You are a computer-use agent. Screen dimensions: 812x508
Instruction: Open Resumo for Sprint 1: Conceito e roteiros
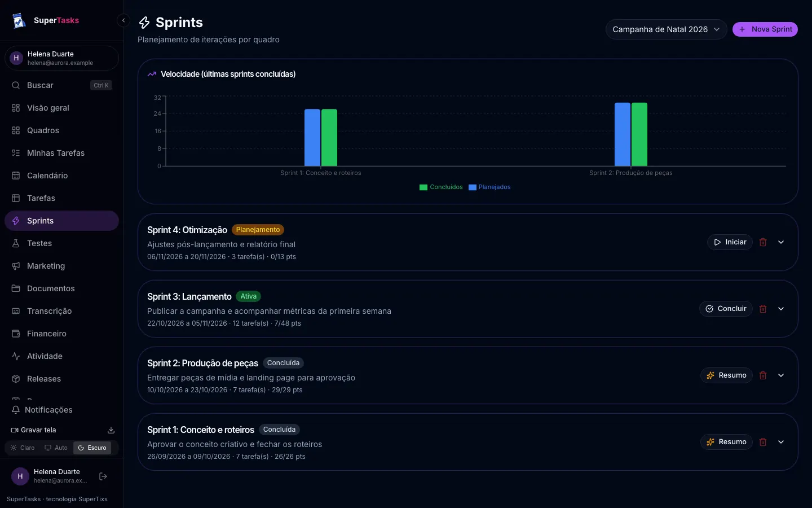tap(726, 442)
